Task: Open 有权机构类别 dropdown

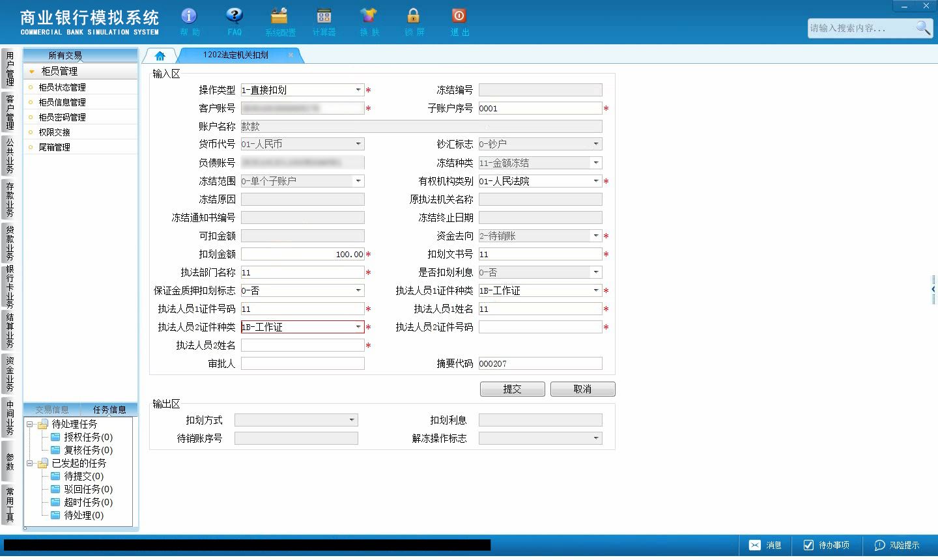Action: point(596,181)
